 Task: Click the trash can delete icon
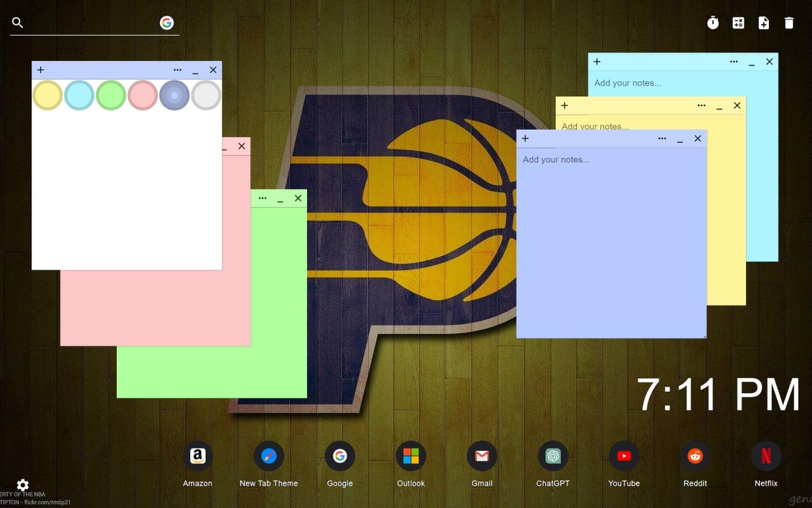[x=789, y=23]
